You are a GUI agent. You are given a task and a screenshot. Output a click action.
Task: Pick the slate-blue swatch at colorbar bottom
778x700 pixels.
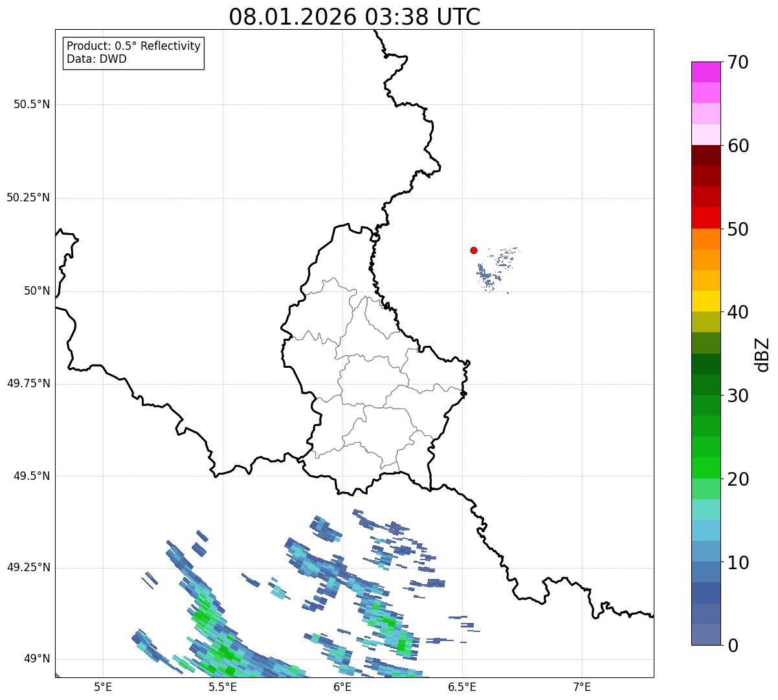click(x=706, y=635)
